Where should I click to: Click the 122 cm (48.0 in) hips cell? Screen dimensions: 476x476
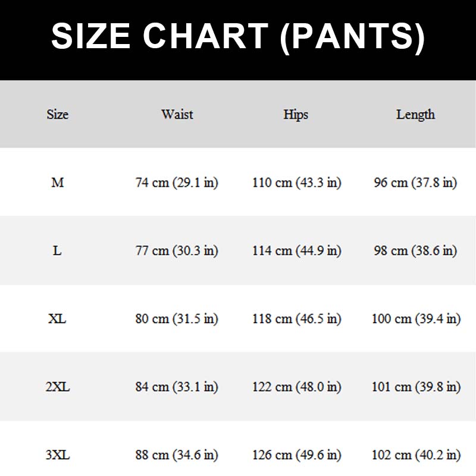click(297, 387)
